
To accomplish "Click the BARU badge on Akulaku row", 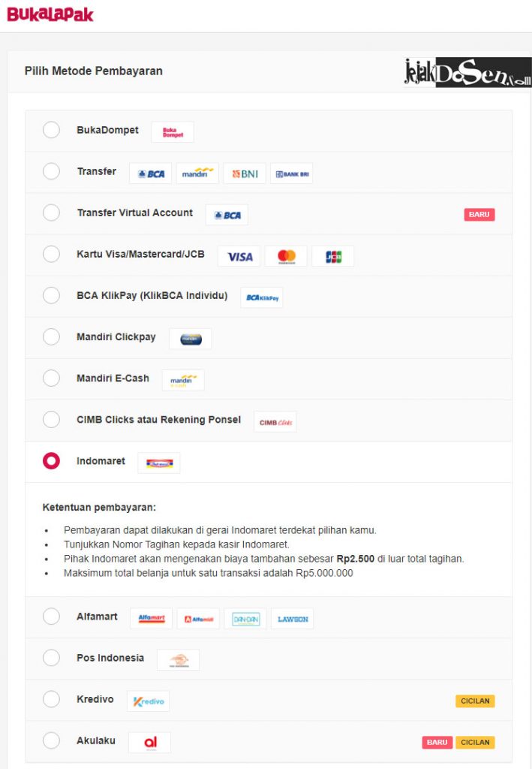I will [x=437, y=743].
